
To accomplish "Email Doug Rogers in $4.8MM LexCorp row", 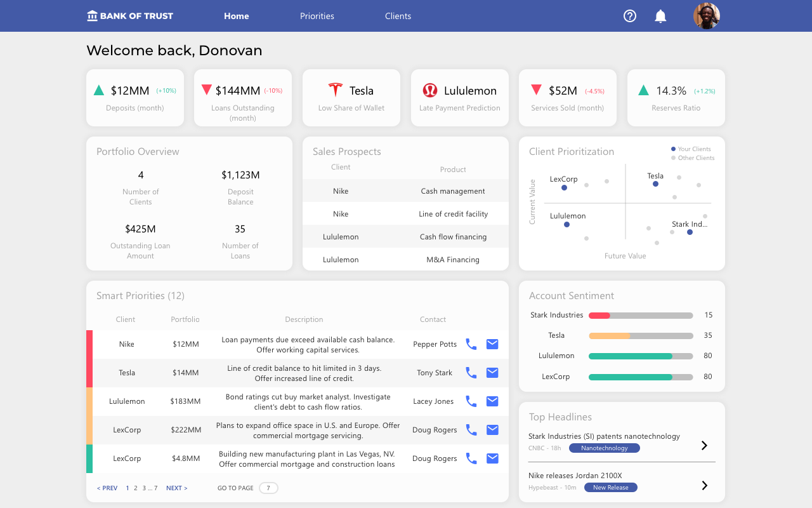I will [x=492, y=458].
